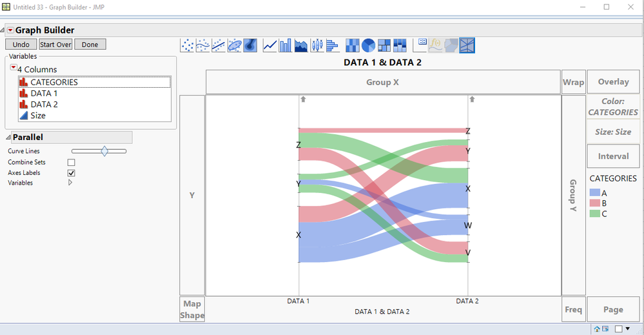
Task: Open the 4 Columns red triangle menu
Action: pyautogui.click(x=14, y=67)
